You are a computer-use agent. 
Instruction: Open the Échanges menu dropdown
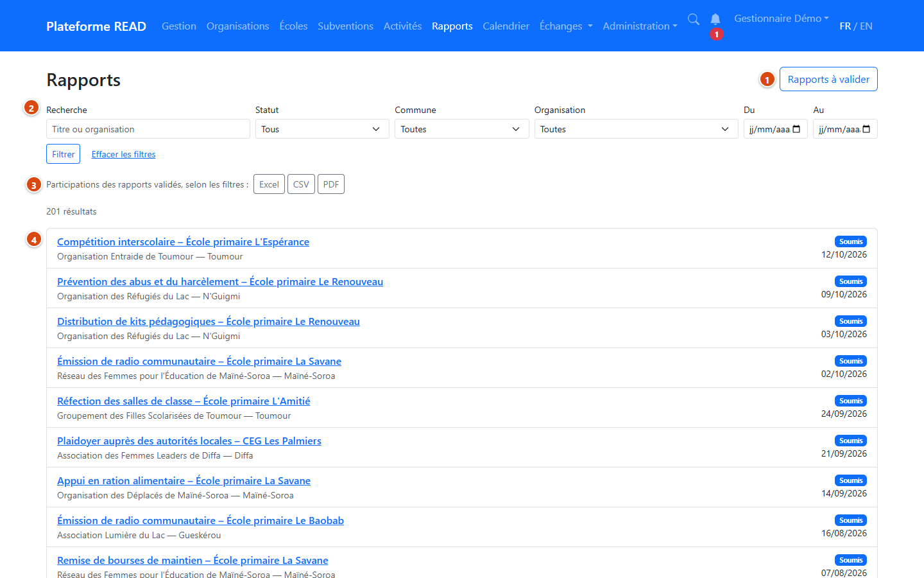[x=566, y=26]
